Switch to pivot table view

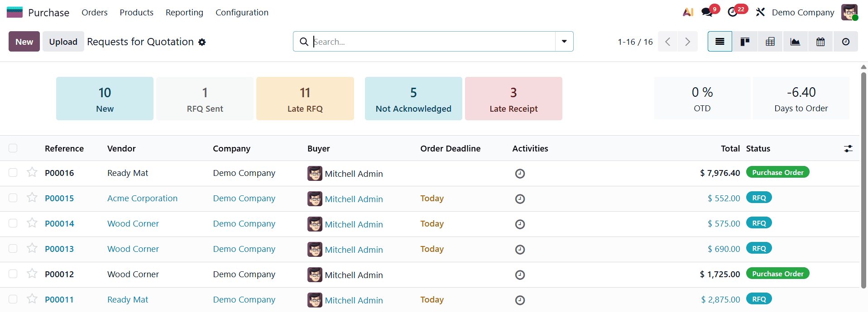(770, 42)
